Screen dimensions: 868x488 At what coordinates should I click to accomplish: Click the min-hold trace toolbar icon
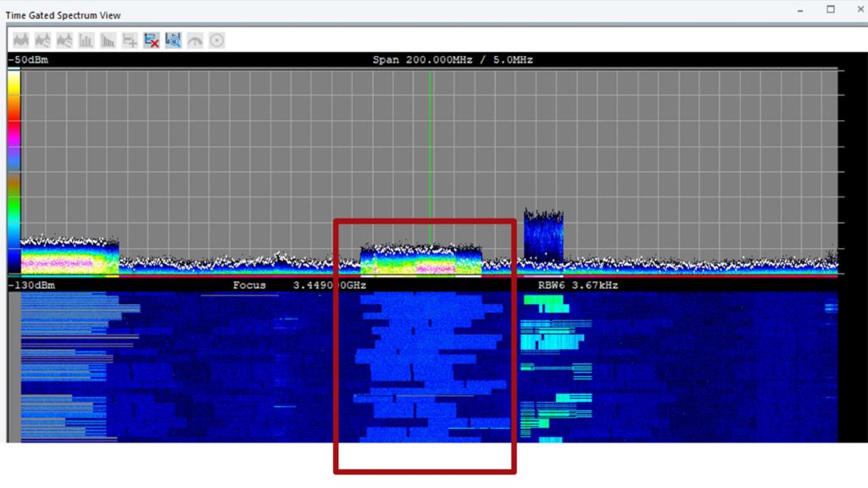[x=64, y=40]
